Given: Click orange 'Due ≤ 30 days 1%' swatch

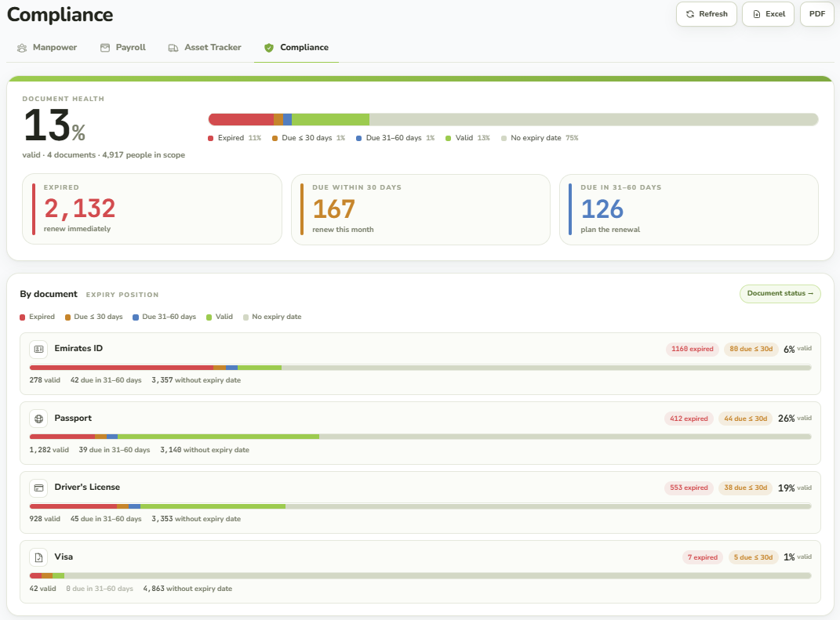Looking at the screenshot, I should pos(275,139).
